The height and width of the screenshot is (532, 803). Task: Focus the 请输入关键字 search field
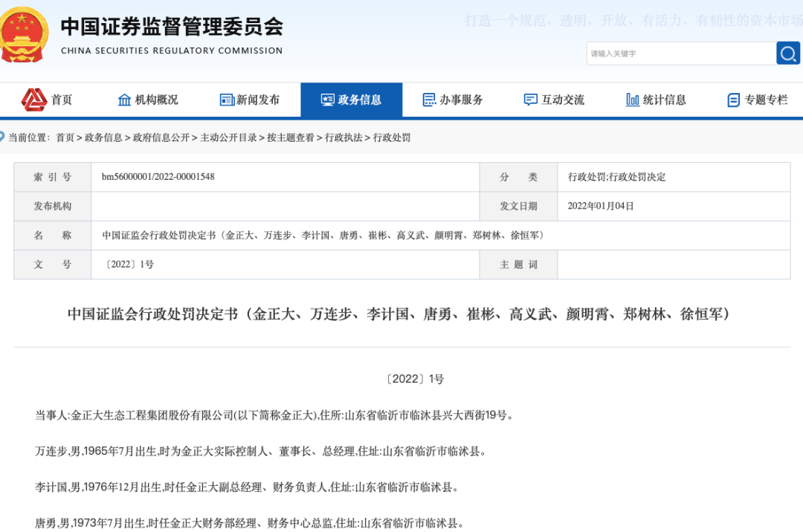682,53
